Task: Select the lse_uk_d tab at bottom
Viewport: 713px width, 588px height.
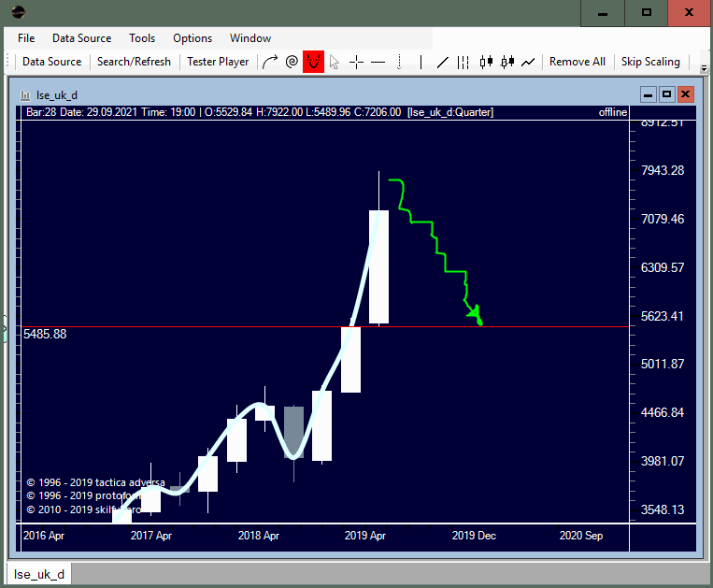Action: click(39, 574)
